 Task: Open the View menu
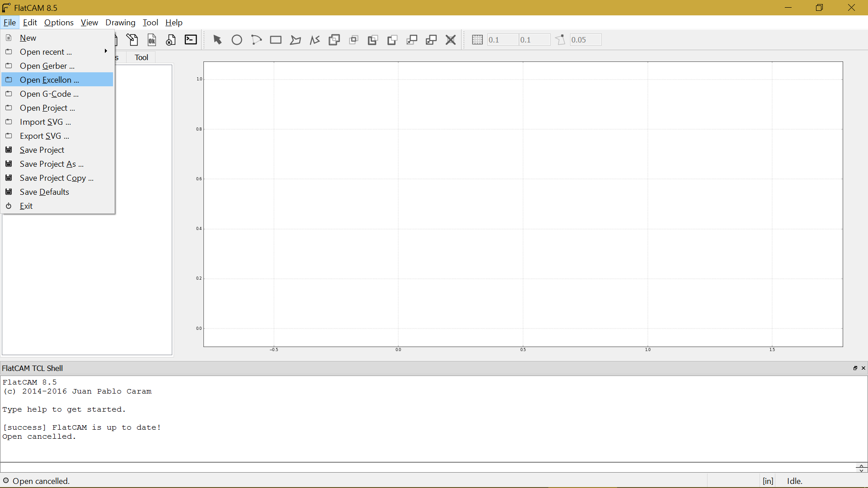pos(89,23)
